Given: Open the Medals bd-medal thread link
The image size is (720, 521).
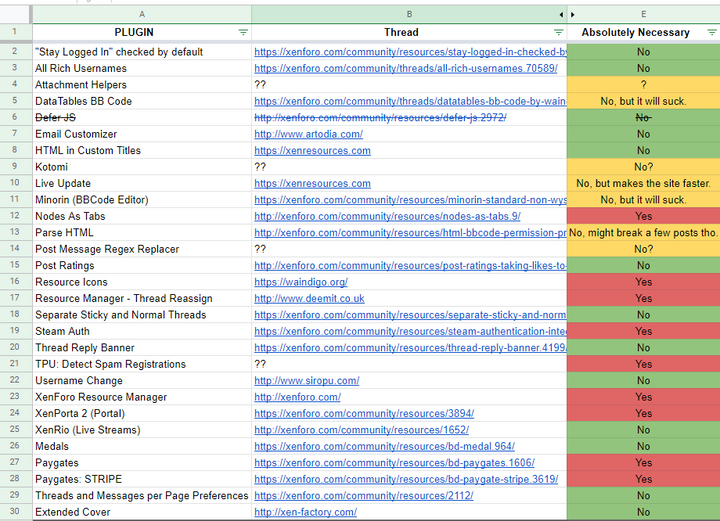Looking at the screenshot, I should click(384, 447).
